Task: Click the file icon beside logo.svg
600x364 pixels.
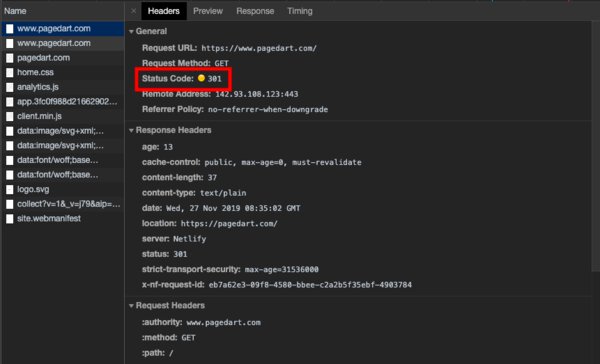Action: click(x=10, y=189)
